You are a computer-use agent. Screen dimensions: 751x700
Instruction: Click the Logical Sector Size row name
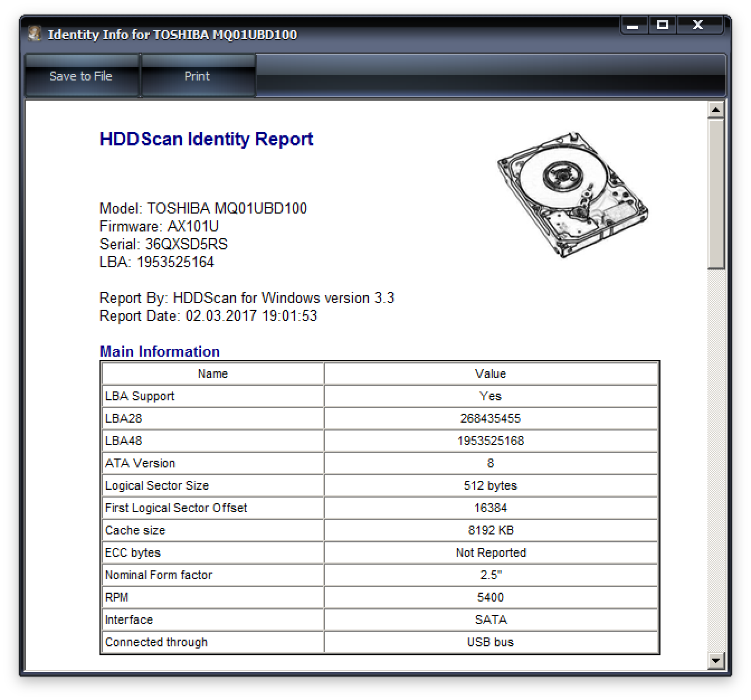coord(213,485)
